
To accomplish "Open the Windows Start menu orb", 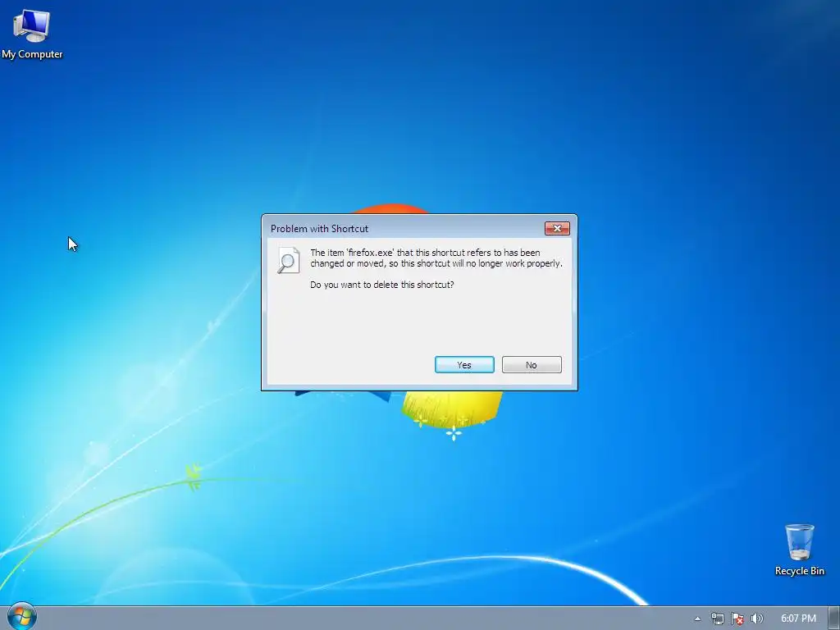I will (21, 616).
